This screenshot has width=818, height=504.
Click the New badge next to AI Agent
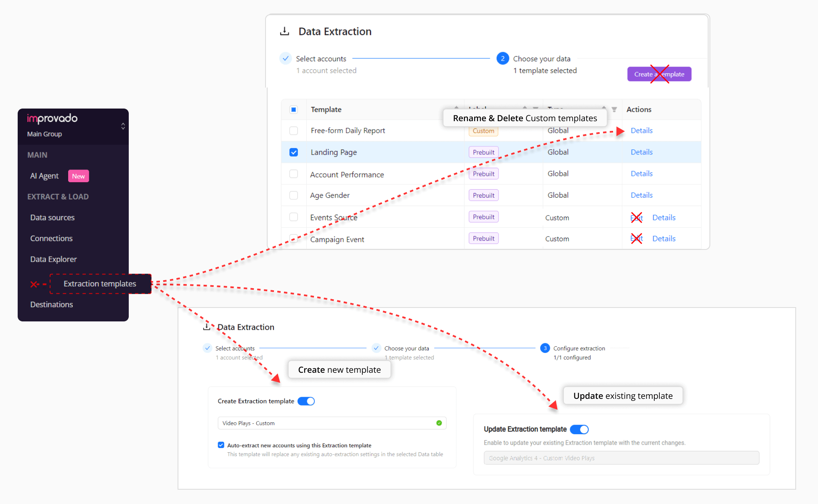click(78, 176)
